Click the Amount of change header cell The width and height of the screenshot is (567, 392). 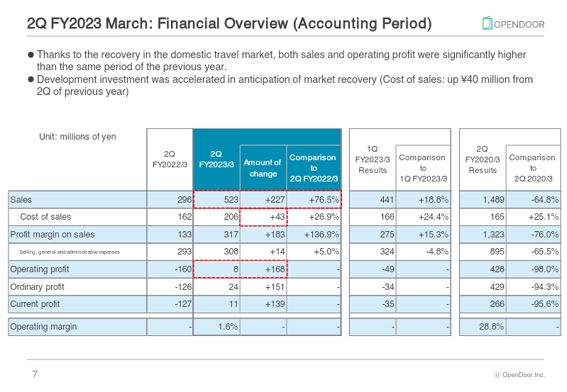(x=263, y=168)
